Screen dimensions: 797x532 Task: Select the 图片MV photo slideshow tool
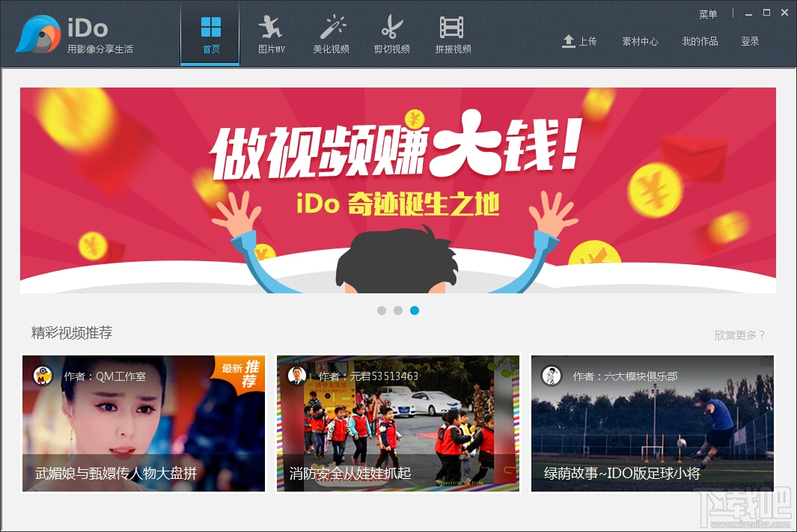pyautogui.click(x=270, y=34)
